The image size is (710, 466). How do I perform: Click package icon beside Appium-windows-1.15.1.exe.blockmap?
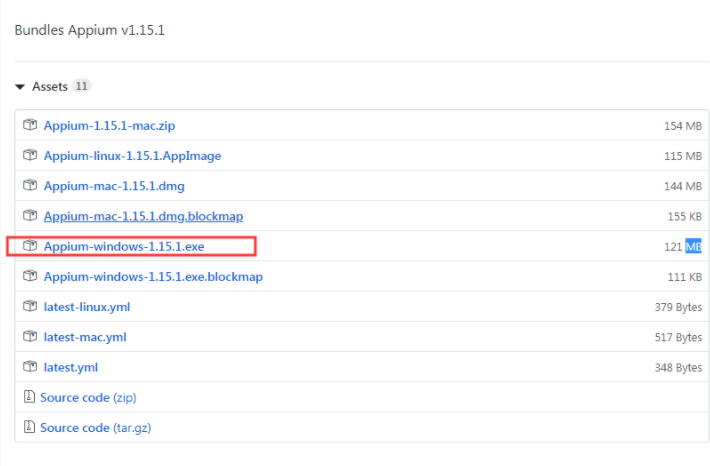tap(30, 276)
